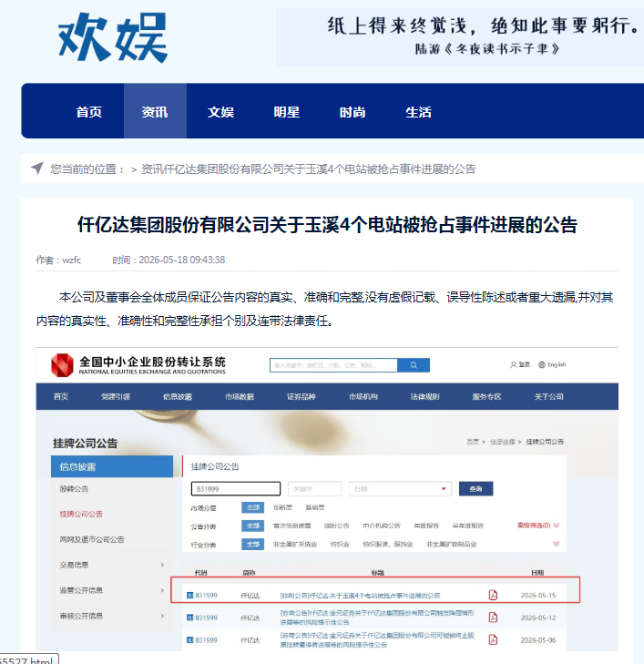Screen dimensions: 644x664
Task: Open the 2026-05-06 announcement PDF icon
Action: point(493,639)
